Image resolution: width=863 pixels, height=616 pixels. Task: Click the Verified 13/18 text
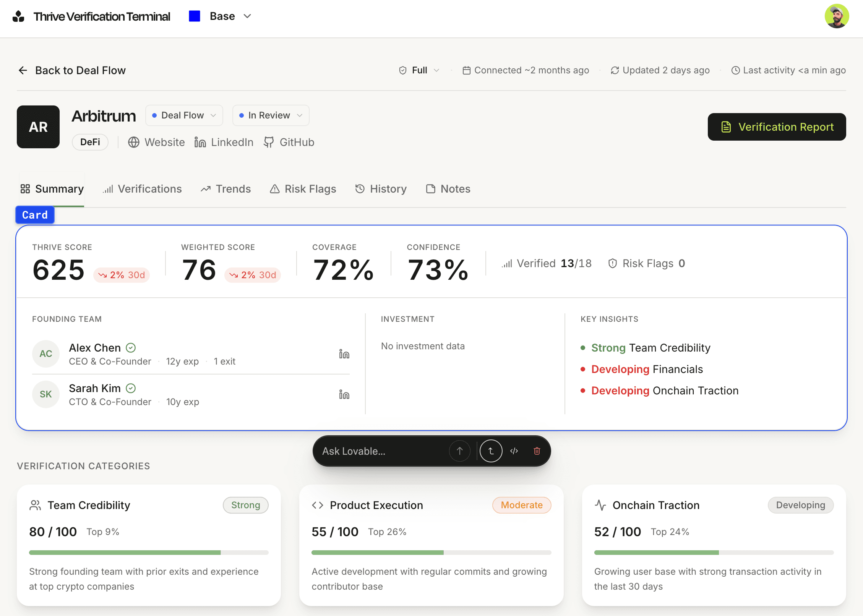point(554,263)
